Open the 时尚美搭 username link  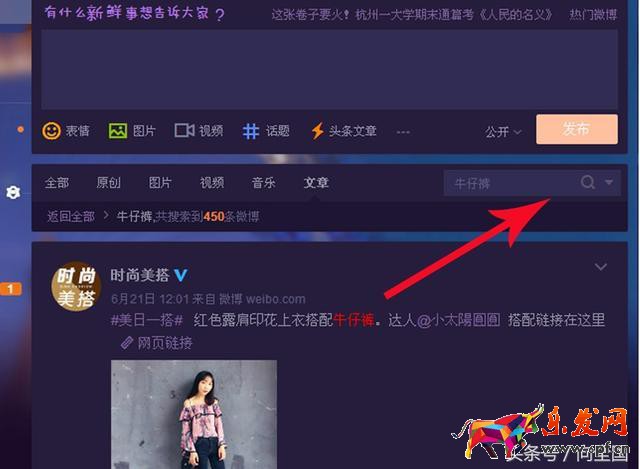140,275
